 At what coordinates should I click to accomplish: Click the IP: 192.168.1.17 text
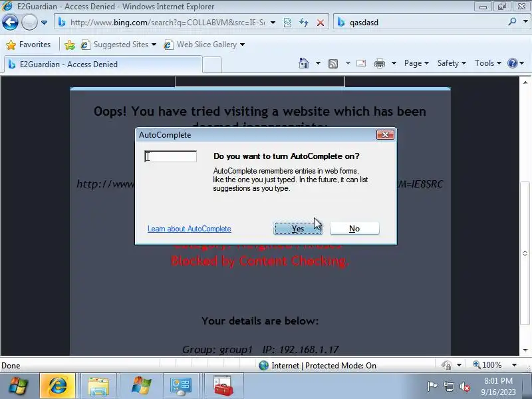[301, 350]
